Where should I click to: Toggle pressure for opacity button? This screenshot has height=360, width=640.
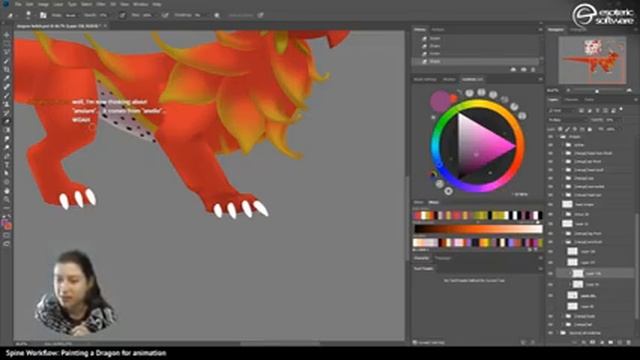click(122, 16)
